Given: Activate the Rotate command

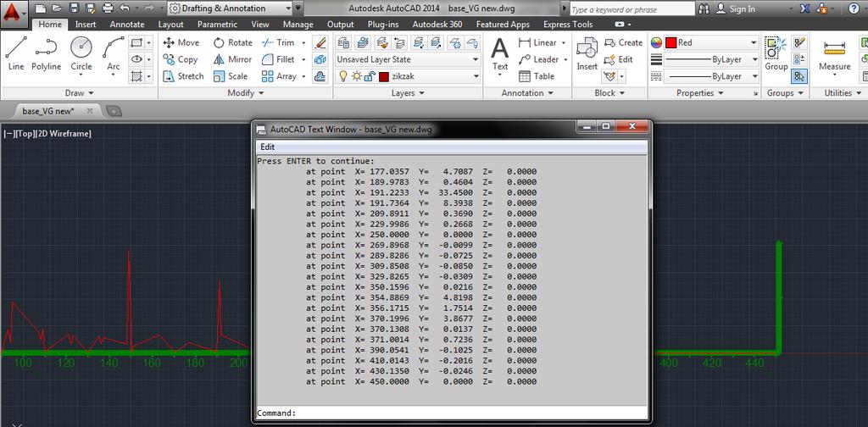Looking at the screenshot, I should click(x=233, y=42).
